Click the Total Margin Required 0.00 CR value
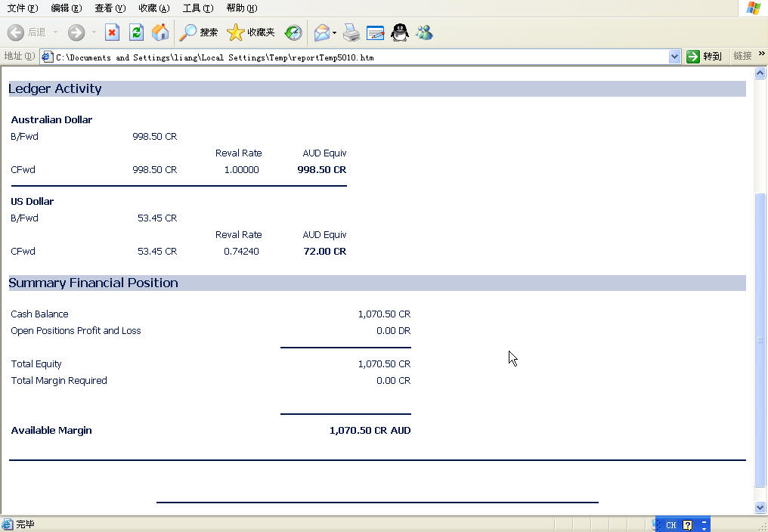This screenshot has width=768, height=532. [x=393, y=381]
